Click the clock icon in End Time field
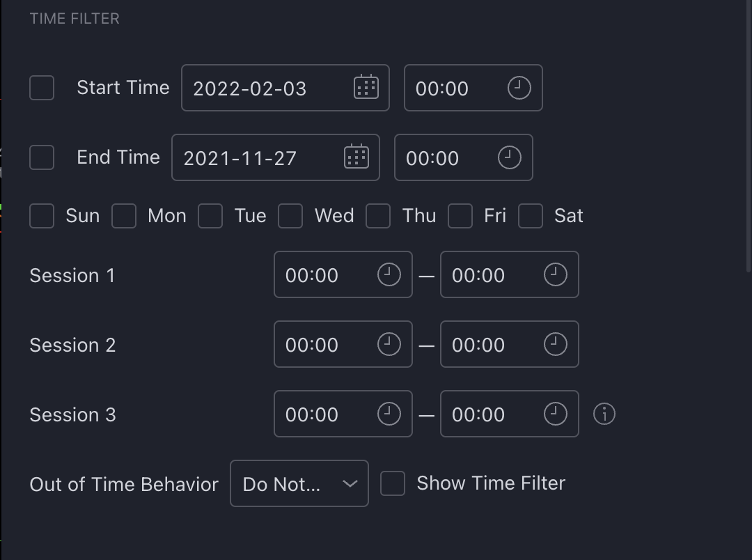The height and width of the screenshot is (560, 752). point(509,157)
